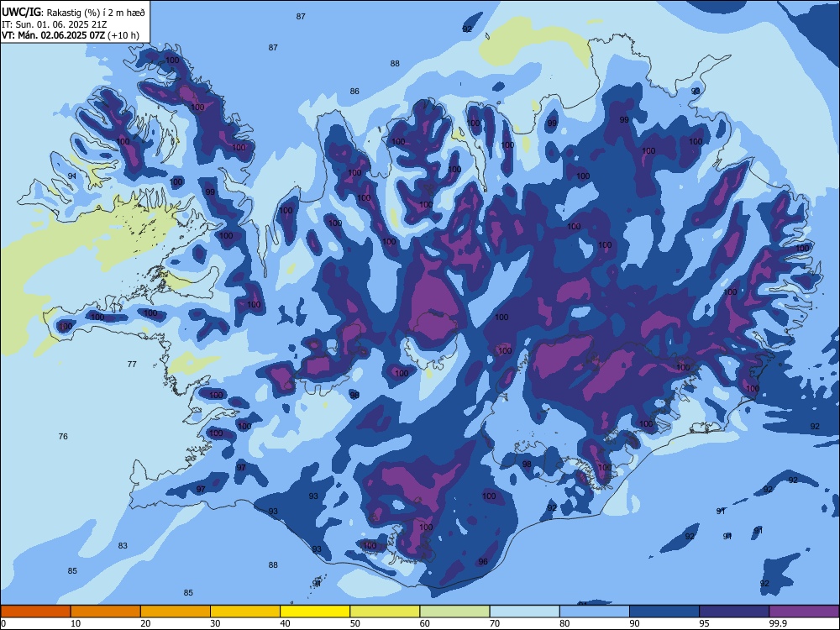
Task: Click the 30–40 amber legend swatch
Action: point(245,612)
